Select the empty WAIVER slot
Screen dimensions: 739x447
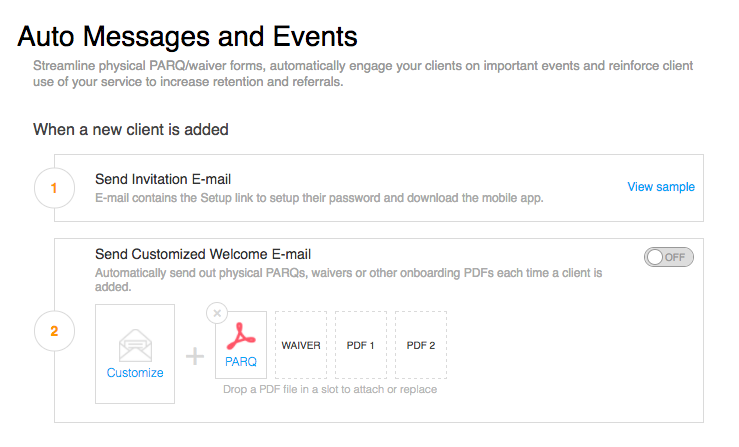(301, 345)
